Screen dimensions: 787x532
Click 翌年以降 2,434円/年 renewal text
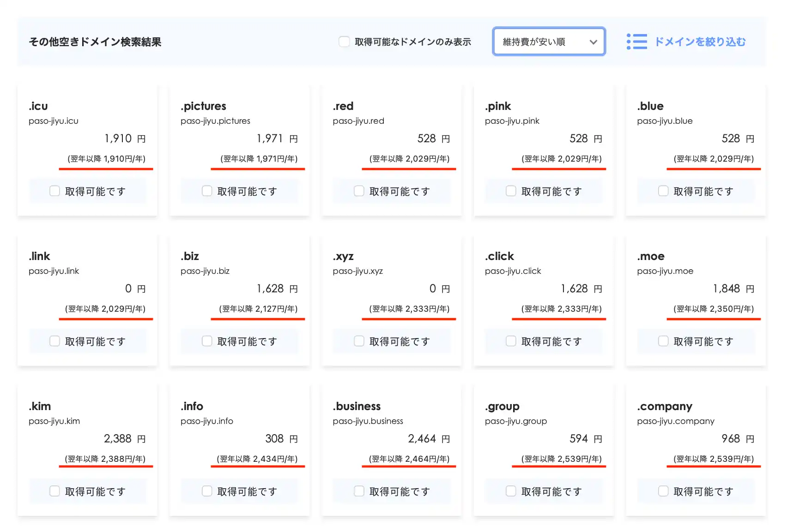pos(257,459)
